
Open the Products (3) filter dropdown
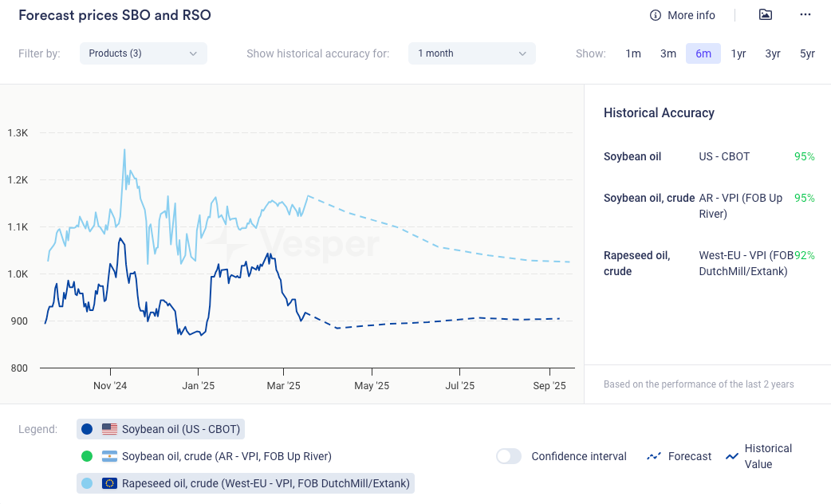144,53
